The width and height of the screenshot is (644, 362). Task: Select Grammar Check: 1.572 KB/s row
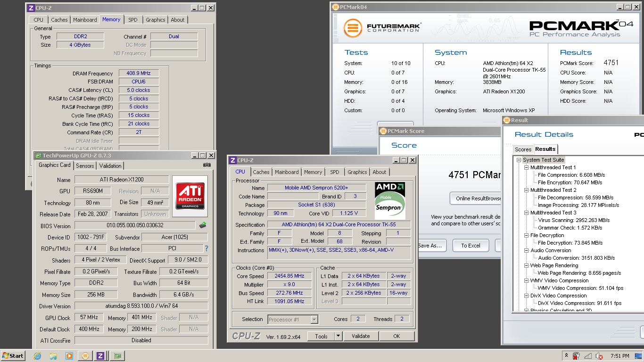click(x=570, y=228)
